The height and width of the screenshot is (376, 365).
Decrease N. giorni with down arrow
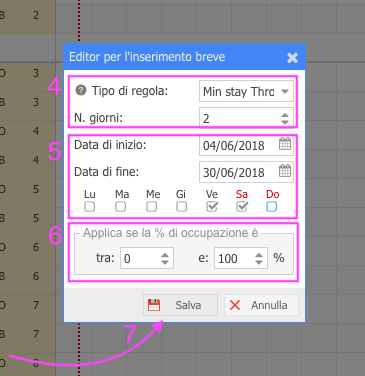(285, 122)
